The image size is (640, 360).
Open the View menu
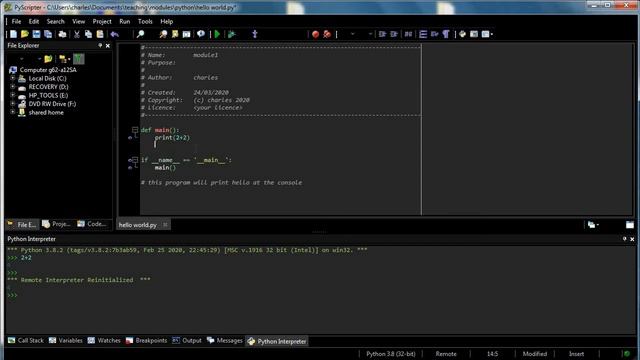click(x=79, y=21)
